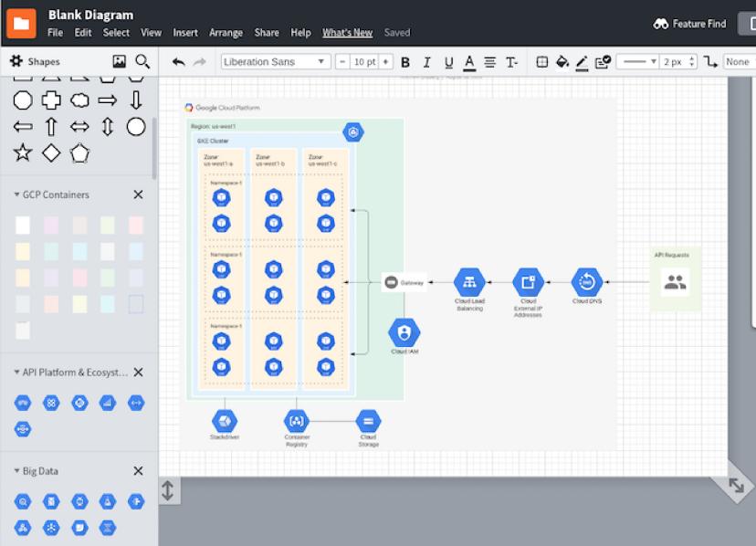Toggle underline text formatting
This screenshot has height=546, width=756.
tap(448, 62)
